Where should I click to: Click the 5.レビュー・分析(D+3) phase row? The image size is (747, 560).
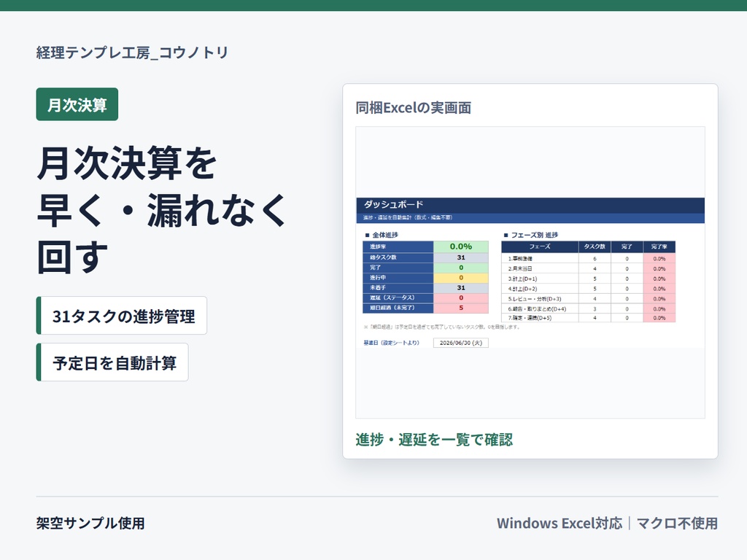589,298
